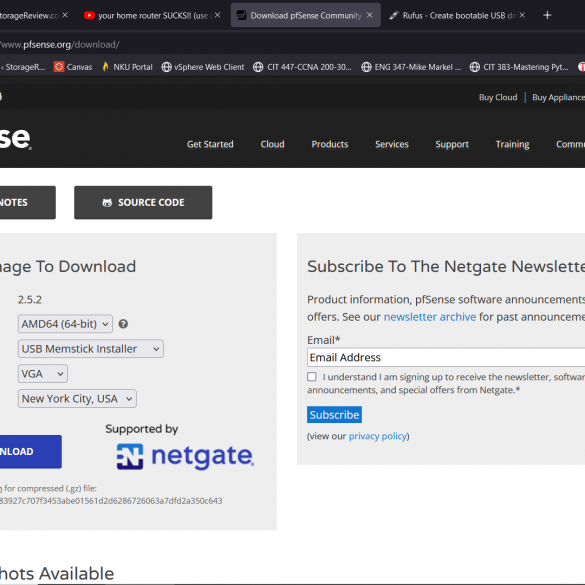
Task: Click the Rufus USB favicon on its tab
Action: [x=393, y=15]
